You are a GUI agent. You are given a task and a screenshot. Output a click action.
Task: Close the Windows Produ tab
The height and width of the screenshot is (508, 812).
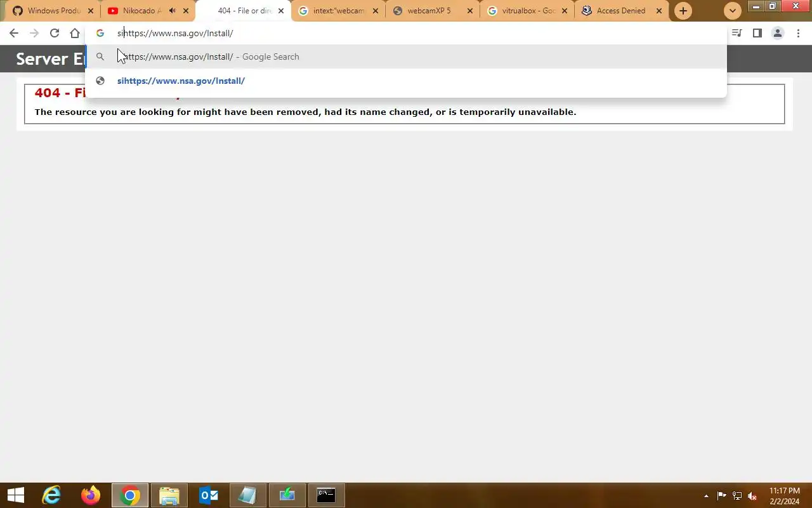tap(91, 11)
